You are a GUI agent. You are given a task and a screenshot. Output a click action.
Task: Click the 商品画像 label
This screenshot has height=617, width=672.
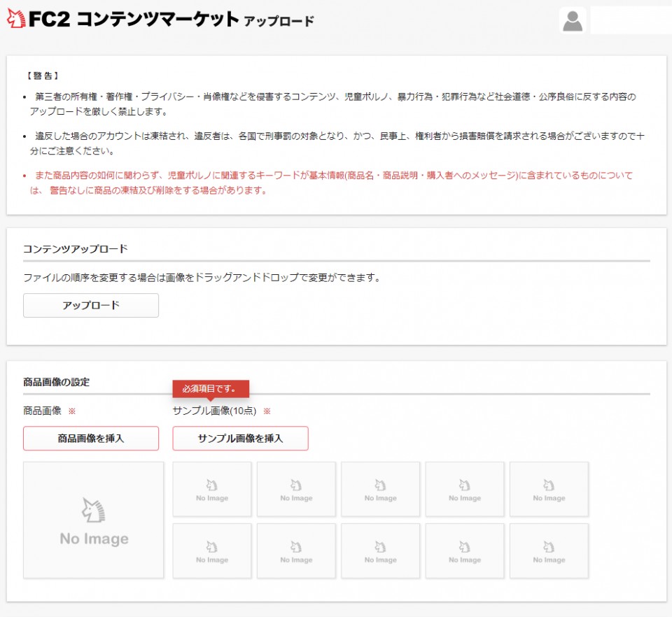(x=43, y=411)
